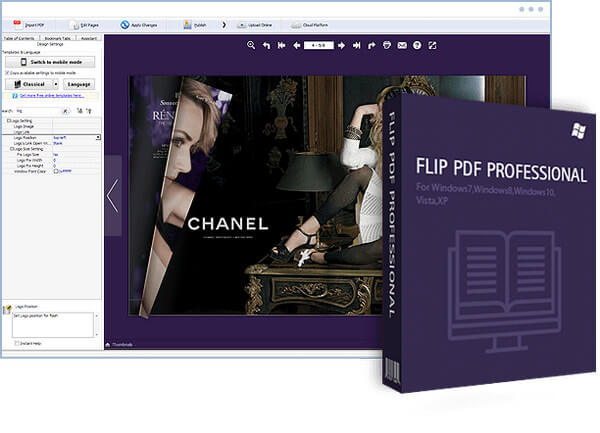Click the collapse-all settings tree icon
This screenshot has height=433, width=600.
[89, 111]
